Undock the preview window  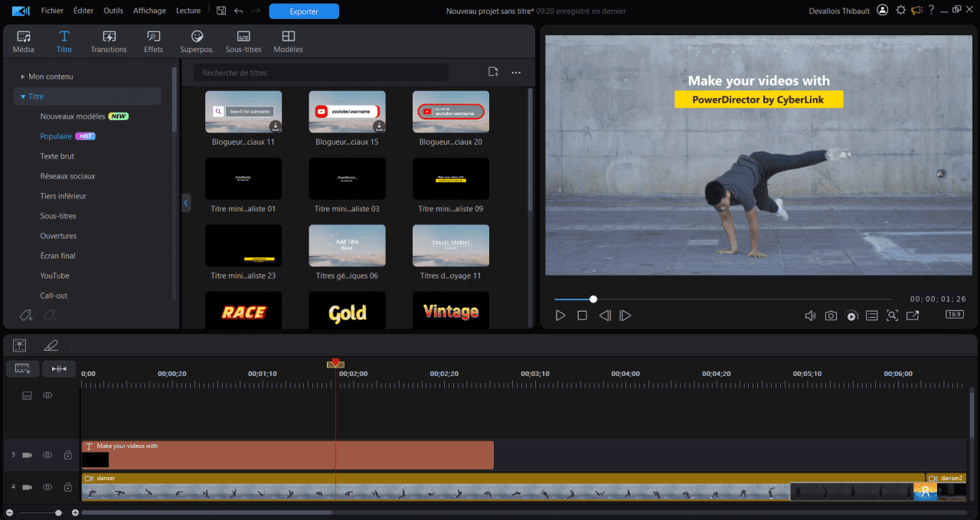pos(912,315)
